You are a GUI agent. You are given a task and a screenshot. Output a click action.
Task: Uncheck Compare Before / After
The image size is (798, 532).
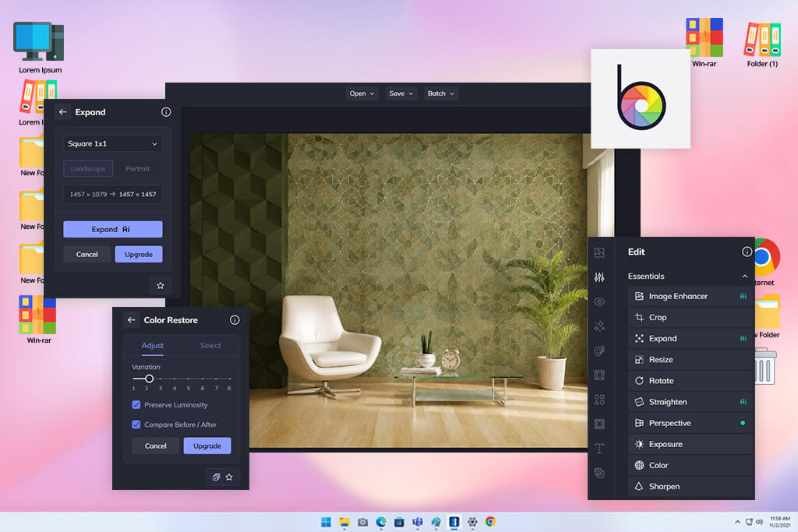pyautogui.click(x=136, y=425)
